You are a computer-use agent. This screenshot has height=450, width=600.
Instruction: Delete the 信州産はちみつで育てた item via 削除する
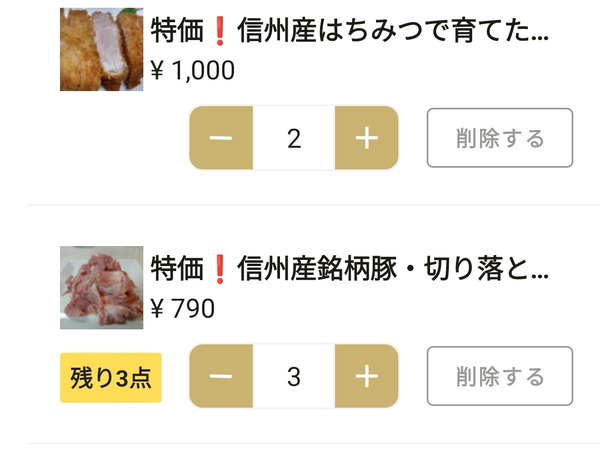pyautogui.click(x=500, y=138)
